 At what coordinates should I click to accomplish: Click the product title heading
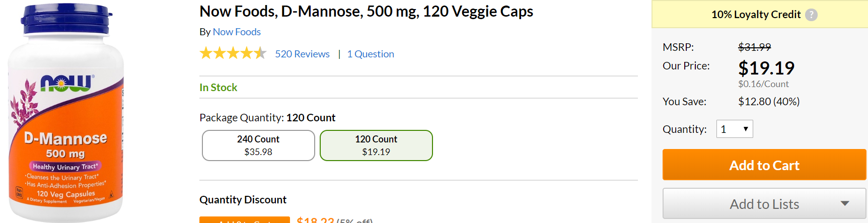pos(366,11)
